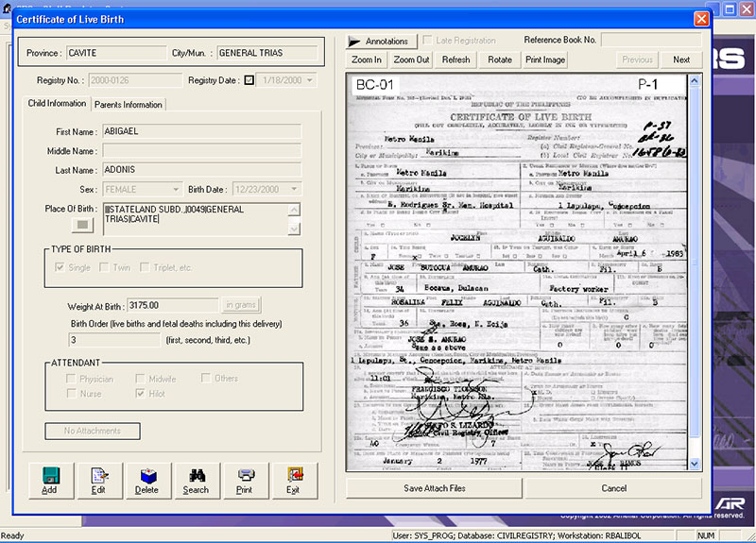Image resolution: width=756 pixels, height=543 pixels.
Task: Click Refresh for the document image
Action: click(455, 59)
